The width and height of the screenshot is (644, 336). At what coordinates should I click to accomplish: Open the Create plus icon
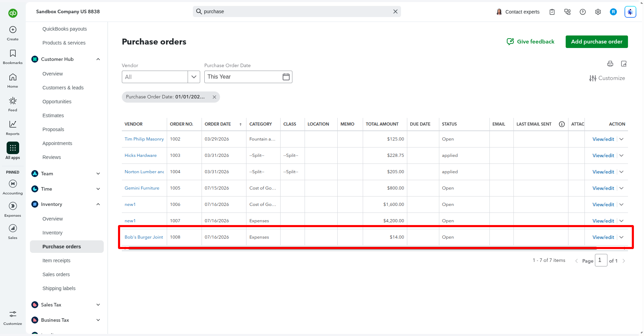13,30
